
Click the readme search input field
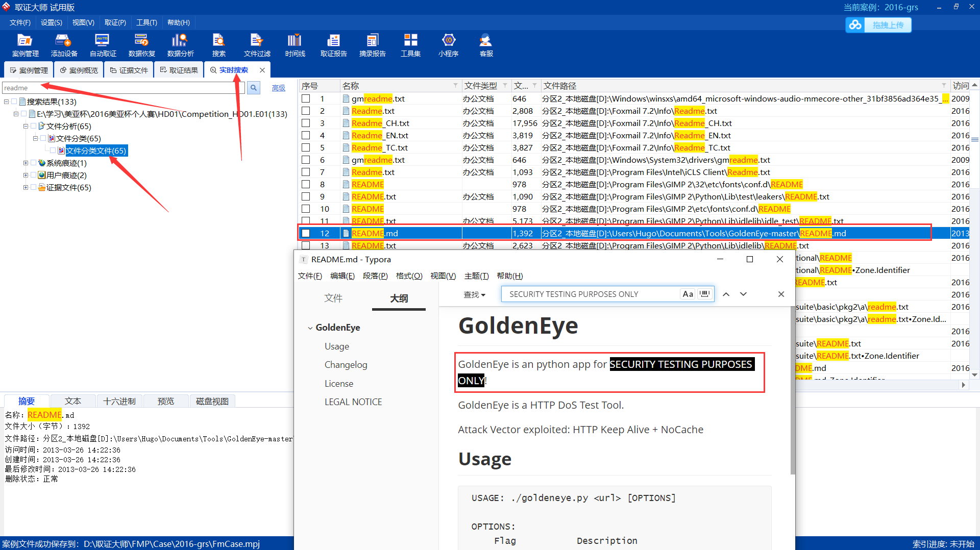tap(124, 88)
